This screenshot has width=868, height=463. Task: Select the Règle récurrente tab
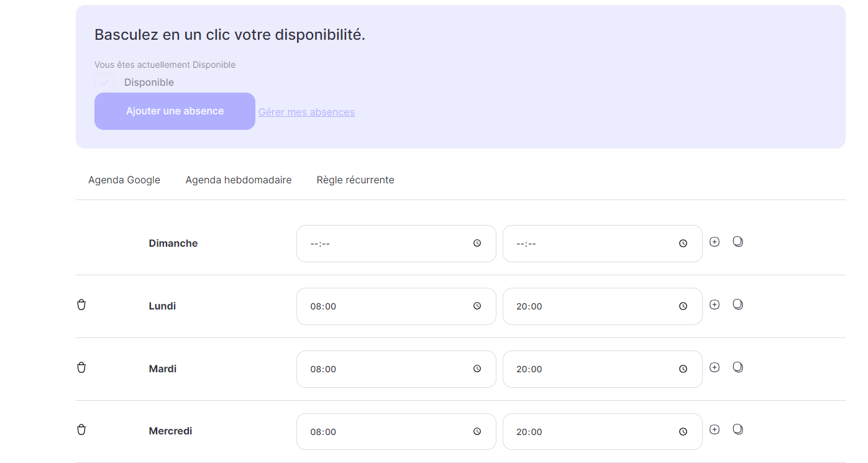(x=355, y=180)
